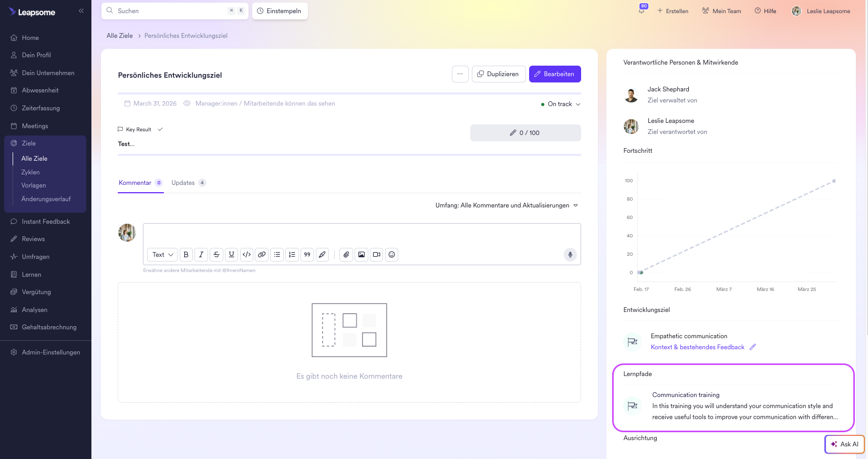Viewport: 868px width, 459px height.
Task: Toggle underline formatting
Action: [232, 255]
